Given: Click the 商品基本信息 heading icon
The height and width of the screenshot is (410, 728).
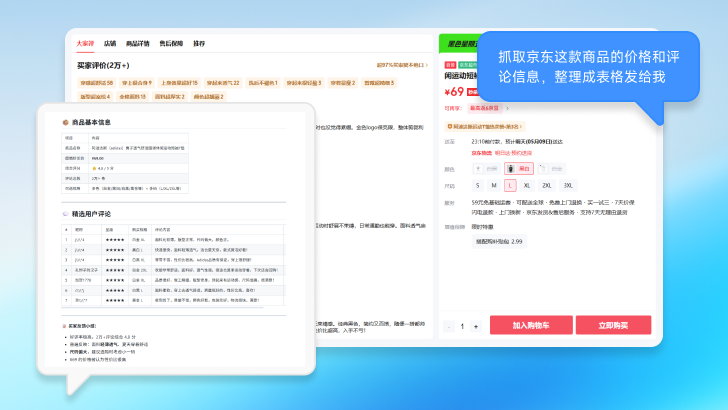Looking at the screenshot, I should point(65,123).
